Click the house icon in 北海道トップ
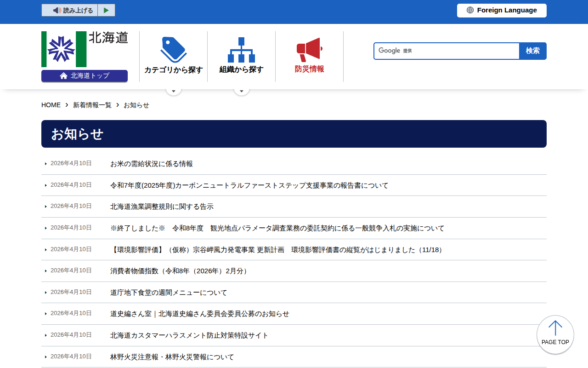Screen dimensions: 588x368 (63, 76)
